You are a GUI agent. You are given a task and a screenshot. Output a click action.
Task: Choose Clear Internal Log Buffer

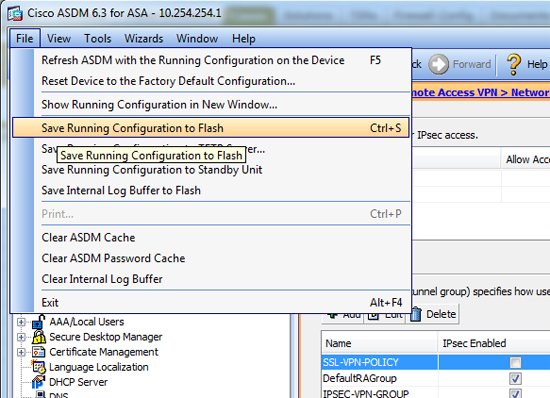click(211, 279)
